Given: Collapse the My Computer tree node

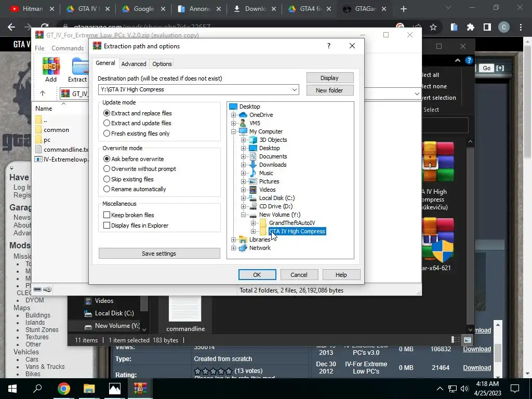Looking at the screenshot, I should 233,131.
